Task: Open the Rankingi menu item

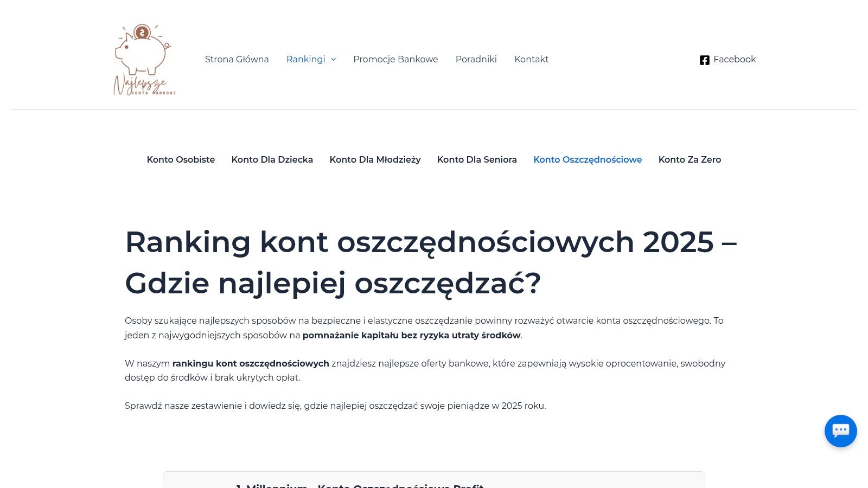Action: click(306, 59)
